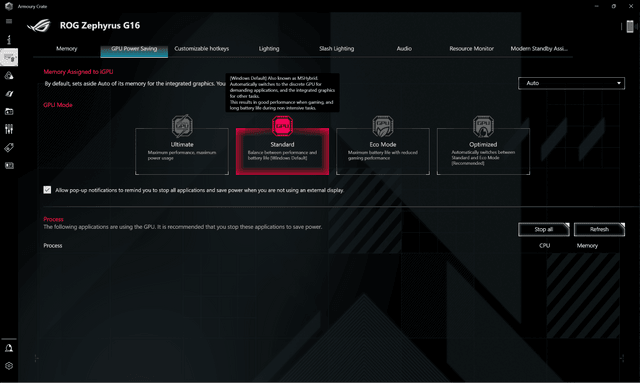Click the Stop all button

pyautogui.click(x=544, y=229)
